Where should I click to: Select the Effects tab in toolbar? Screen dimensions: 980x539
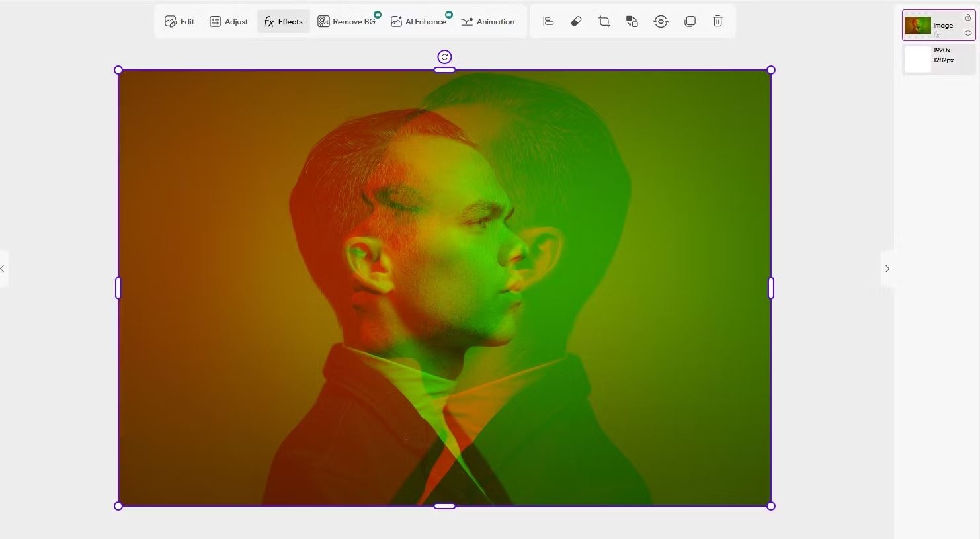pos(283,22)
